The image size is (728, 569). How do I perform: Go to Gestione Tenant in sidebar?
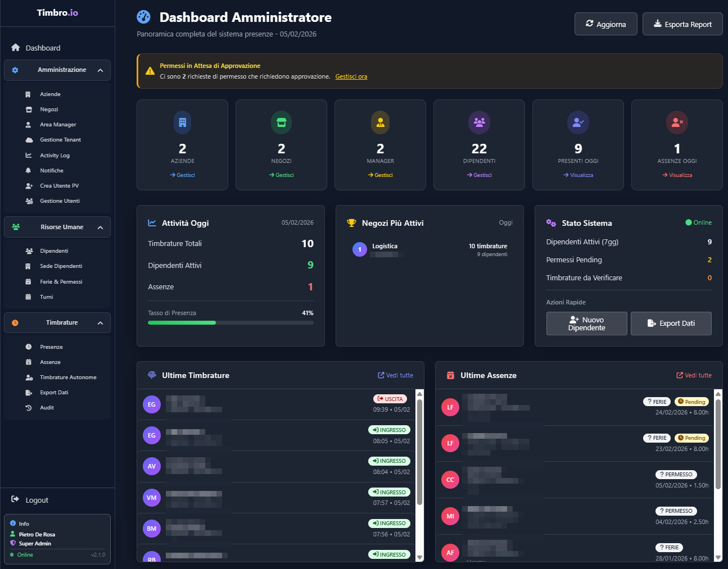tap(60, 140)
